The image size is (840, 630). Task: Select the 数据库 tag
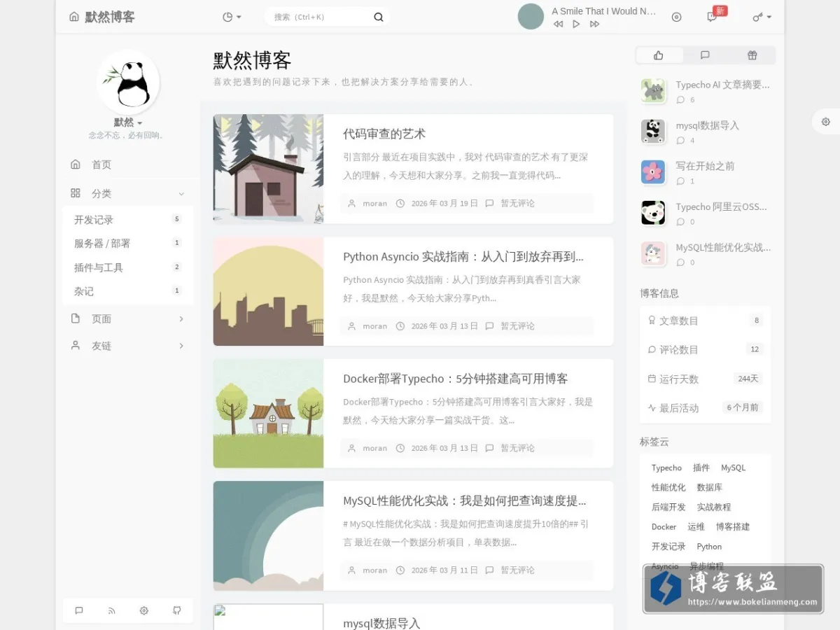tap(709, 487)
